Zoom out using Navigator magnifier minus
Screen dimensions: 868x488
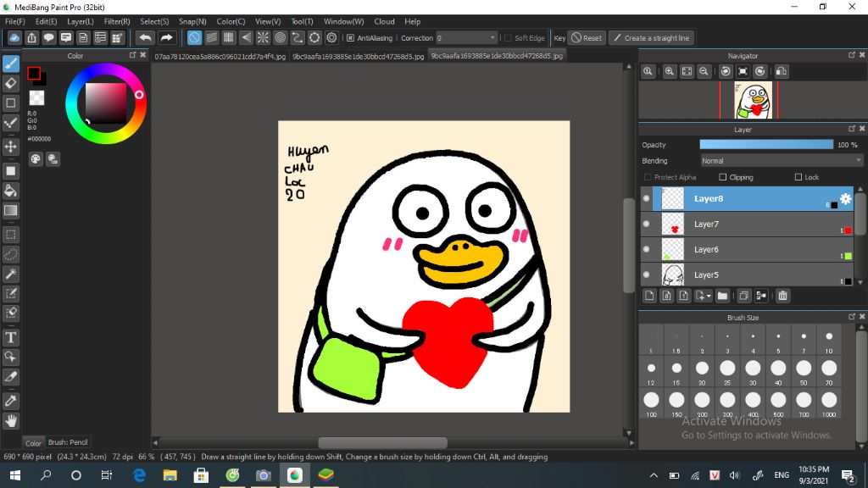pos(704,71)
